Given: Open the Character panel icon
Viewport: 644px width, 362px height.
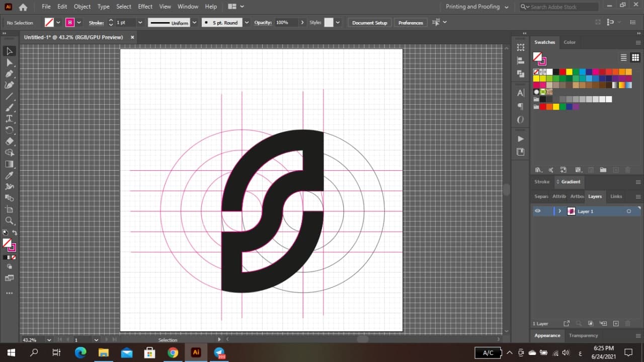Looking at the screenshot, I should (x=521, y=93).
